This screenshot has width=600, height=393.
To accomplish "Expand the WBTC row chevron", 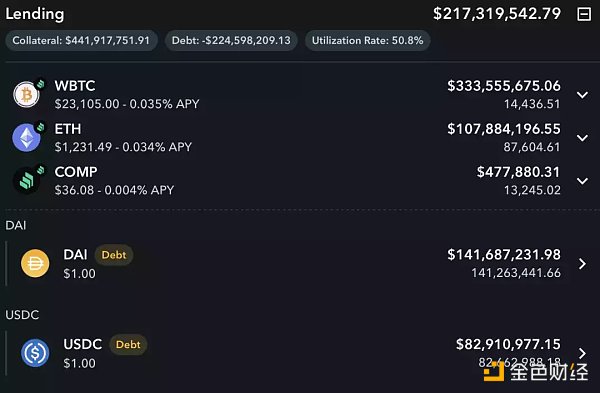I will (x=582, y=95).
